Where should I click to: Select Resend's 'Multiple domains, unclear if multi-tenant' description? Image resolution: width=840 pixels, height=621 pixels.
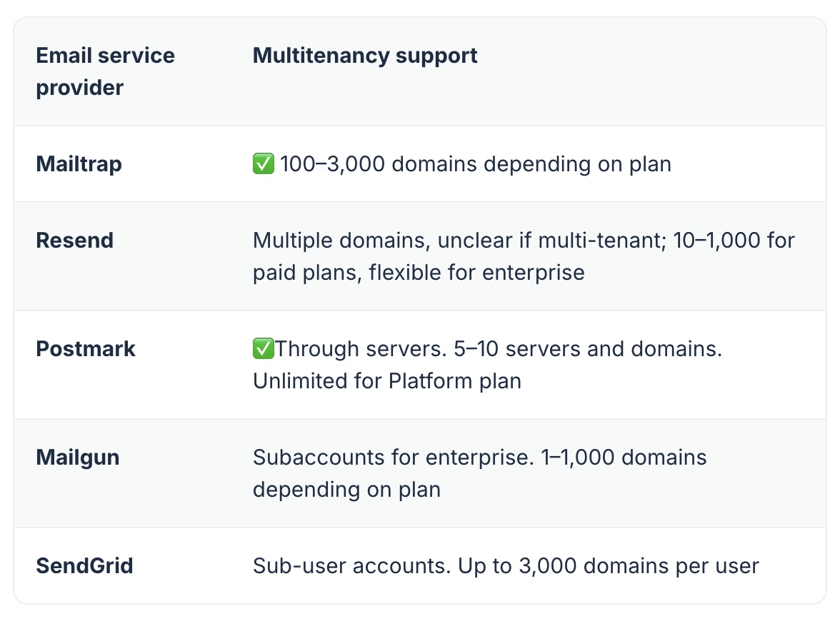524,256
